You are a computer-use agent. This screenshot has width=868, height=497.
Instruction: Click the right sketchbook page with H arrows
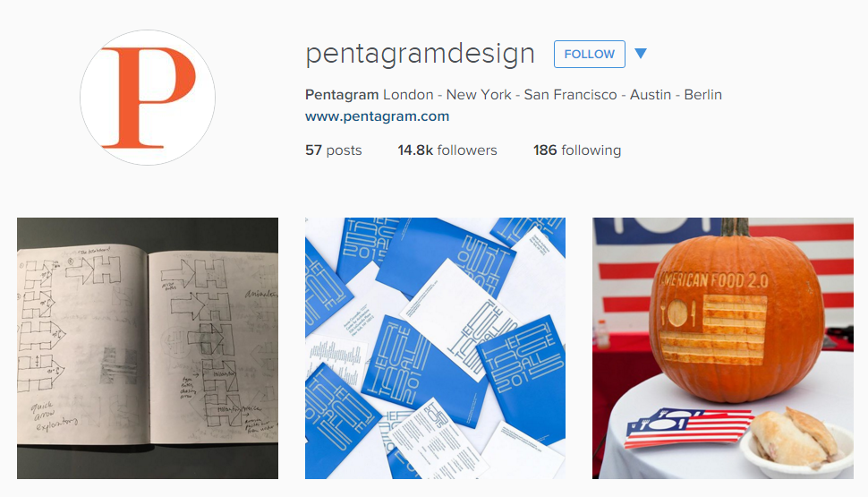tap(214, 347)
